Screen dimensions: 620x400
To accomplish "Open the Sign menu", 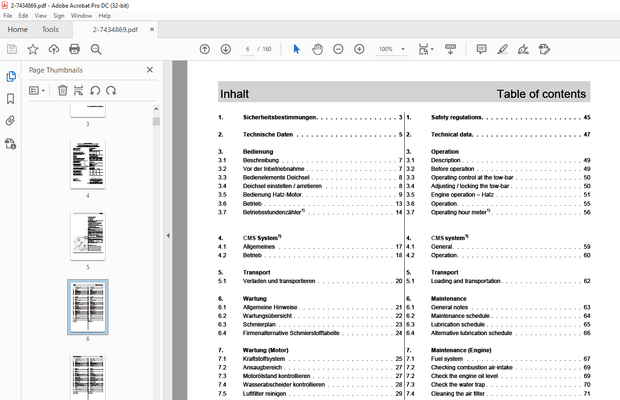I will click(x=59, y=16).
